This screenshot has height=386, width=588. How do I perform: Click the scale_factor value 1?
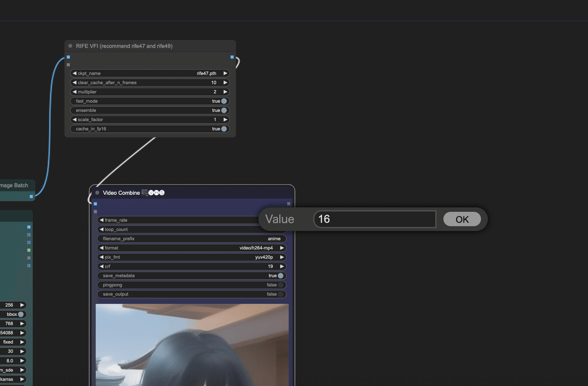pos(215,120)
